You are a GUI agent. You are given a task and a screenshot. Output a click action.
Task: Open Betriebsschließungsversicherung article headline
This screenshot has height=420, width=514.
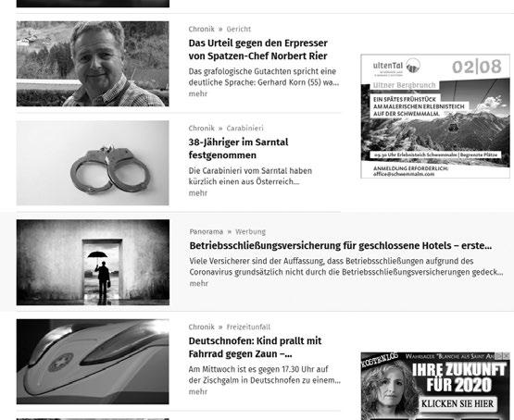coord(340,245)
